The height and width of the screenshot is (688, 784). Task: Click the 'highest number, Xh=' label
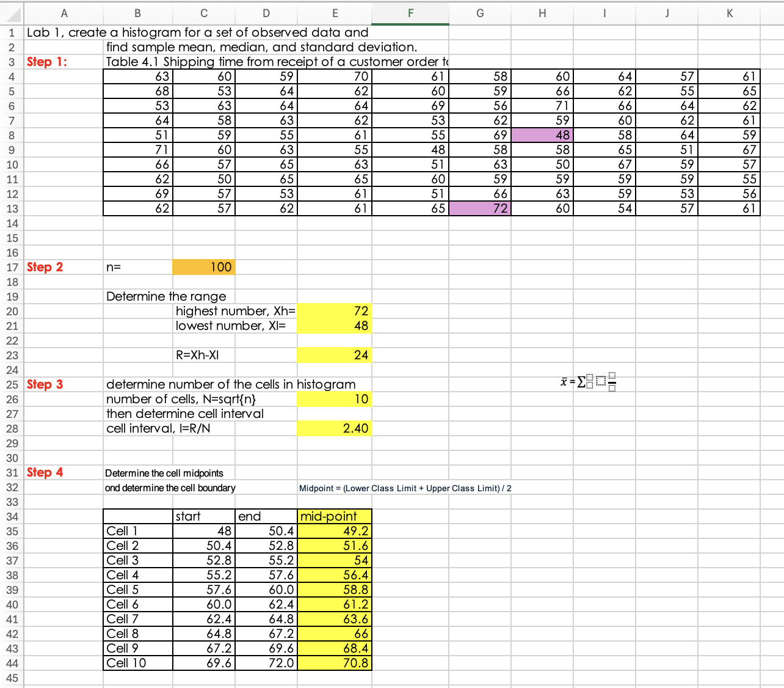point(235,311)
